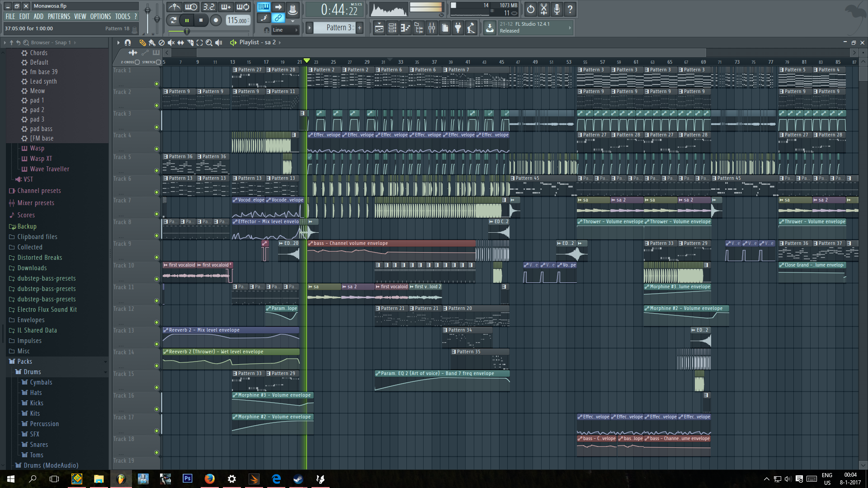Open the ADD menu
Image resolution: width=868 pixels, height=488 pixels.
pos(38,16)
